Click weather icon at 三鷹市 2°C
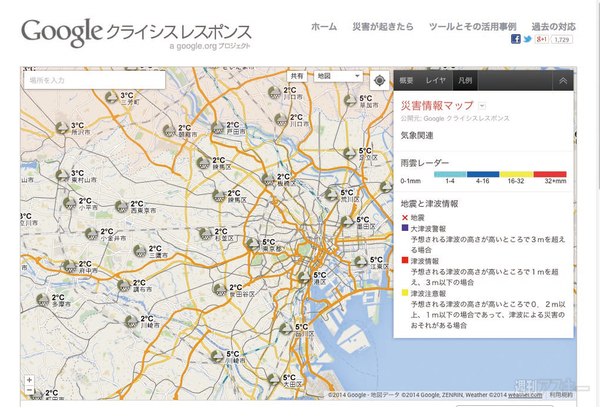The width and height of the screenshot is (600, 407). click(140, 251)
